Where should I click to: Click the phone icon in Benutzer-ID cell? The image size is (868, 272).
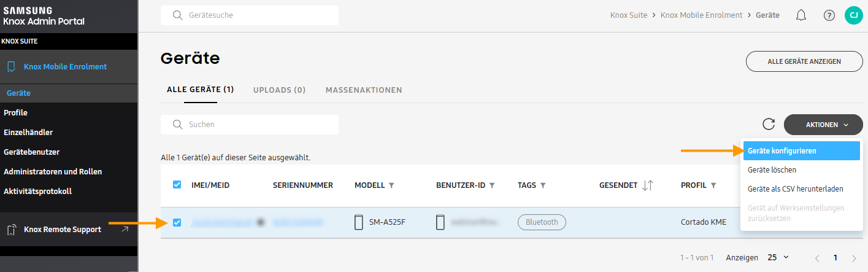coord(440,222)
